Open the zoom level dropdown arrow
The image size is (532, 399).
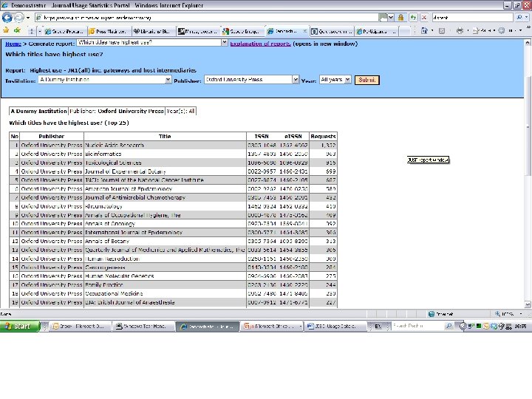point(521,314)
